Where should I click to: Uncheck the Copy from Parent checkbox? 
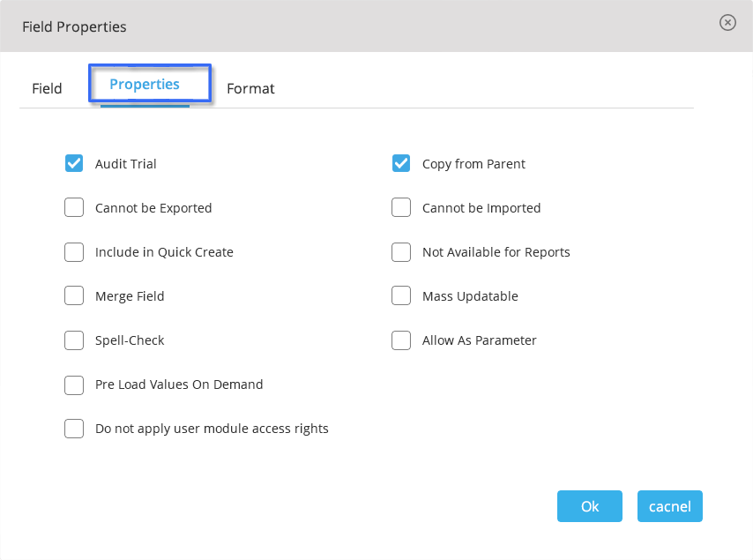(x=401, y=163)
